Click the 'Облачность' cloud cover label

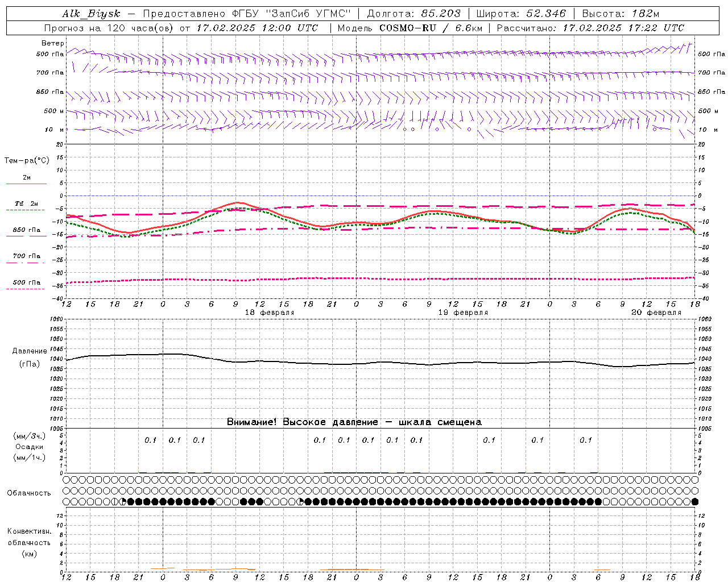pyautogui.click(x=29, y=493)
